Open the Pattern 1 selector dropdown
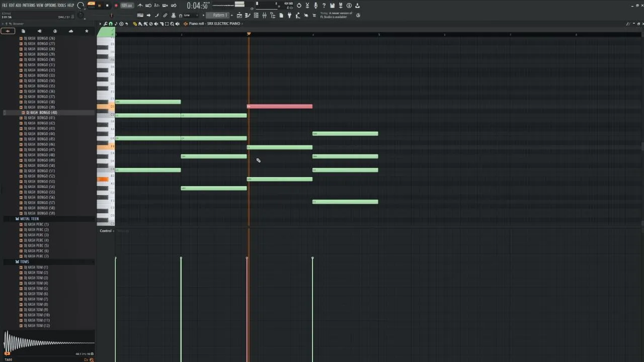Image resolution: width=644 pixels, height=362 pixels. coord(220,16)
